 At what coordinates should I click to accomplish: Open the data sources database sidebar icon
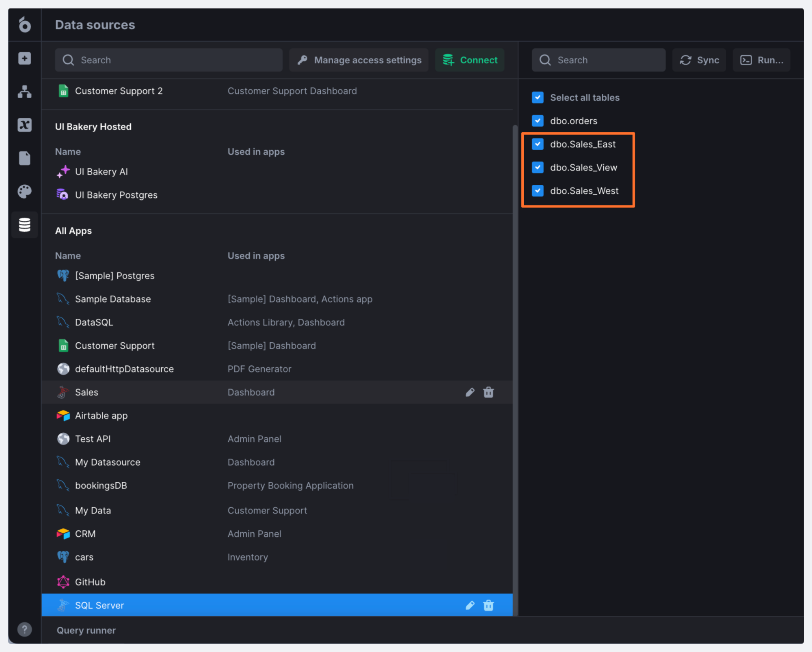coord(25,225)
